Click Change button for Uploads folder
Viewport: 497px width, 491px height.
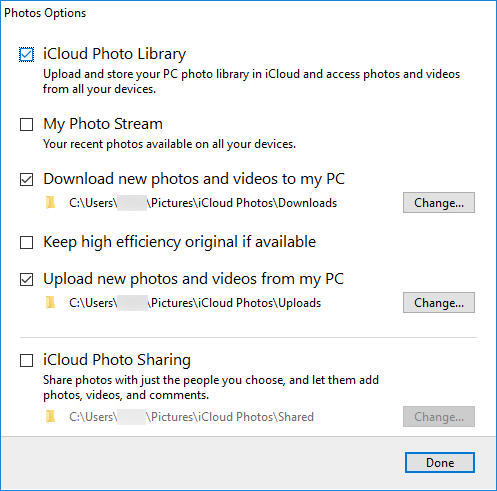coord(439,303)
